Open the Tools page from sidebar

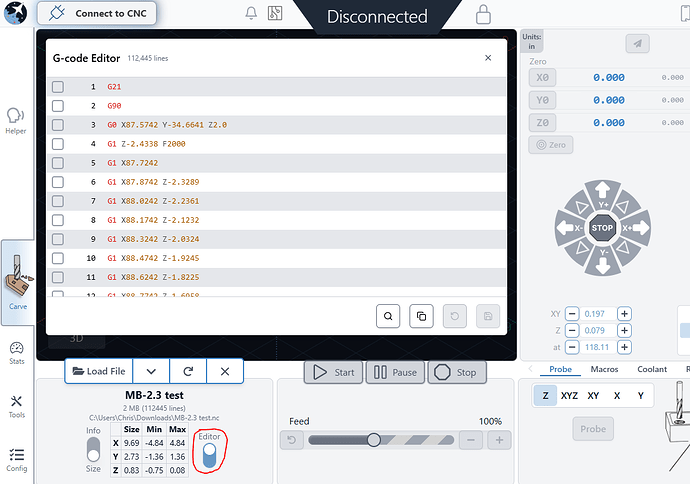[x=16, y=405]
